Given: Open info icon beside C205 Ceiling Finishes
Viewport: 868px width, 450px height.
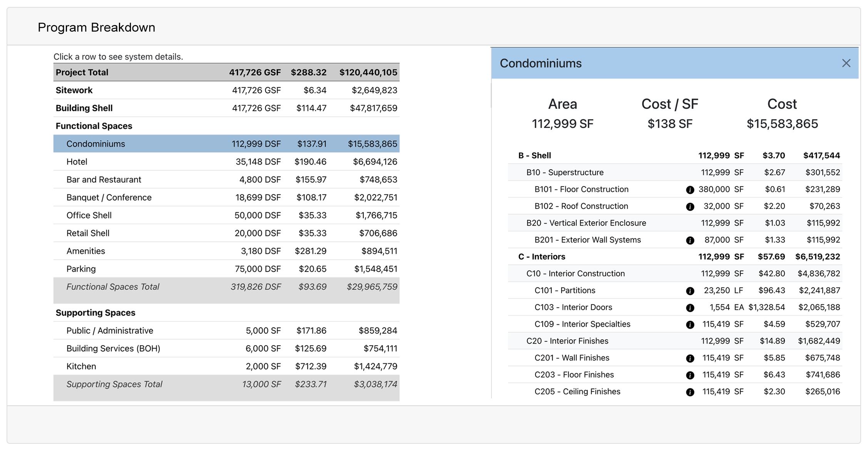Looking at the screenshot, I should [x=690, y=391].
